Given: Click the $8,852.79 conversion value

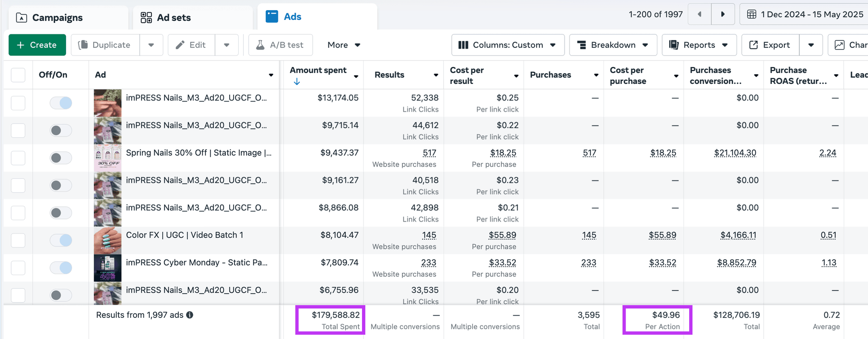Looking at the screenshot, I should coord(737,263).
